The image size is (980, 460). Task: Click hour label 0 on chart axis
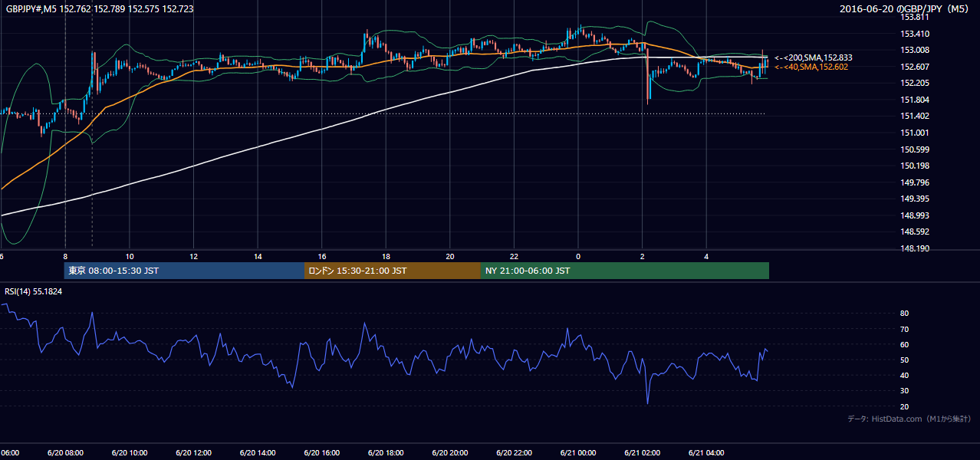coord(578,257)
